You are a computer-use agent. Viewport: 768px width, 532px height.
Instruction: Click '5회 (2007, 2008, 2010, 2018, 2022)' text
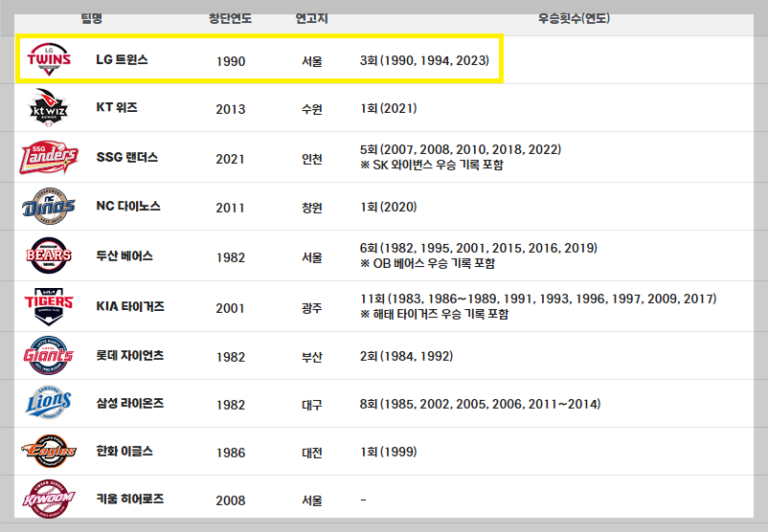[x=461, y=149]
